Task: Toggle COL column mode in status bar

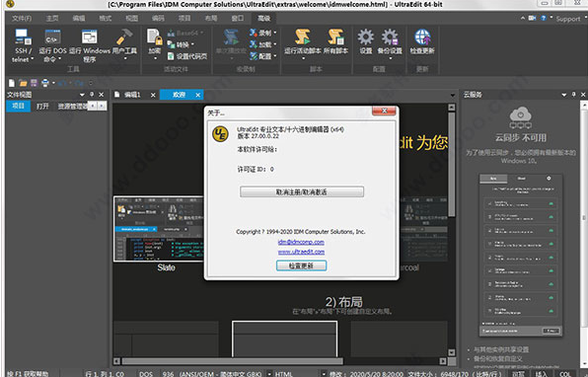Action: pyautogui.click(x=564, y=374)
